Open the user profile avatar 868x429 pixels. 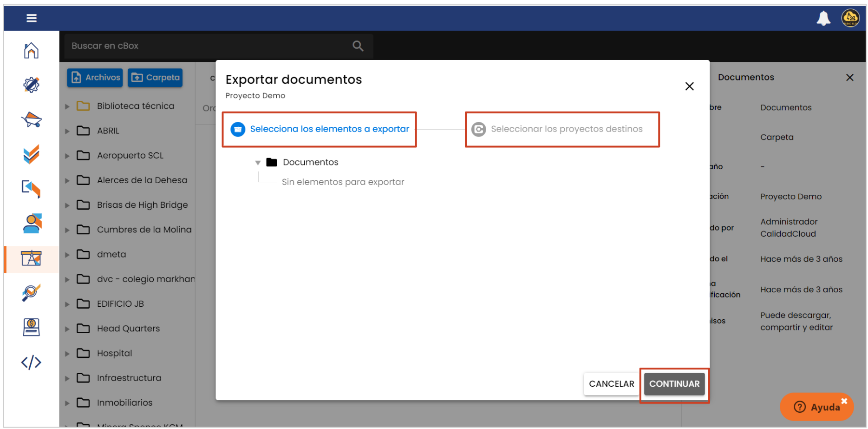click(x=850, y=18)
